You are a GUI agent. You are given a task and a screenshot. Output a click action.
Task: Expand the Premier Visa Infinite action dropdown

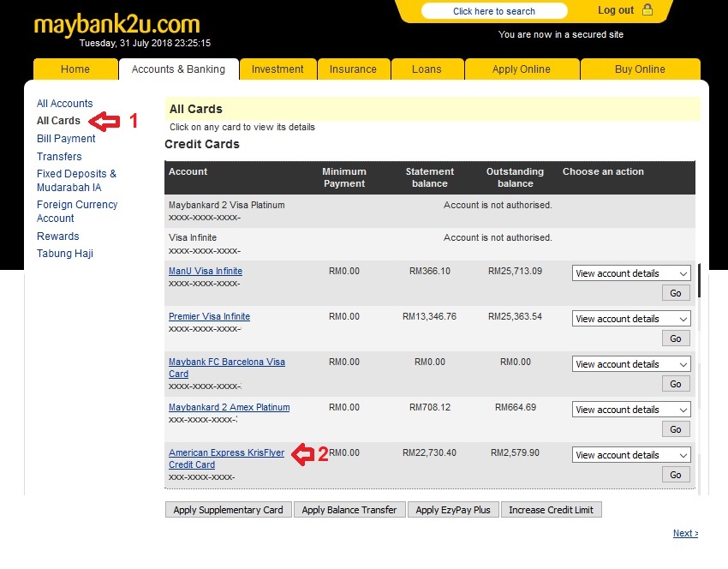point(631,319)
